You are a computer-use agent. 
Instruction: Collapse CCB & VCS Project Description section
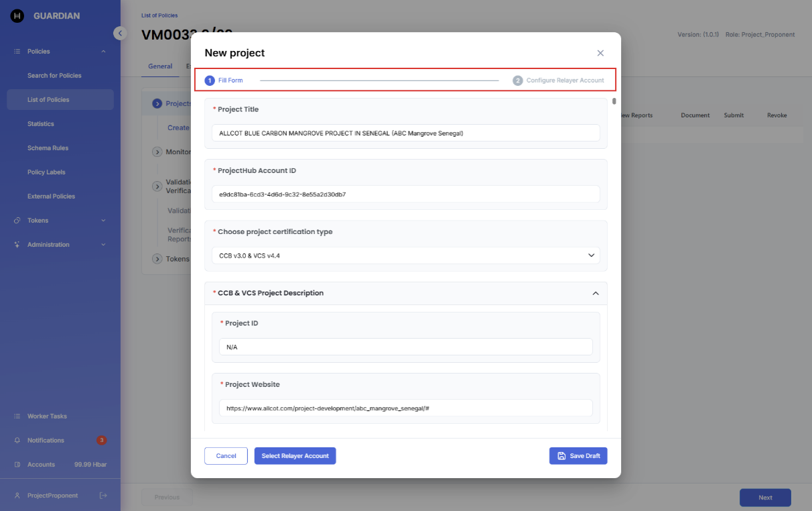[x=596, y=293]
